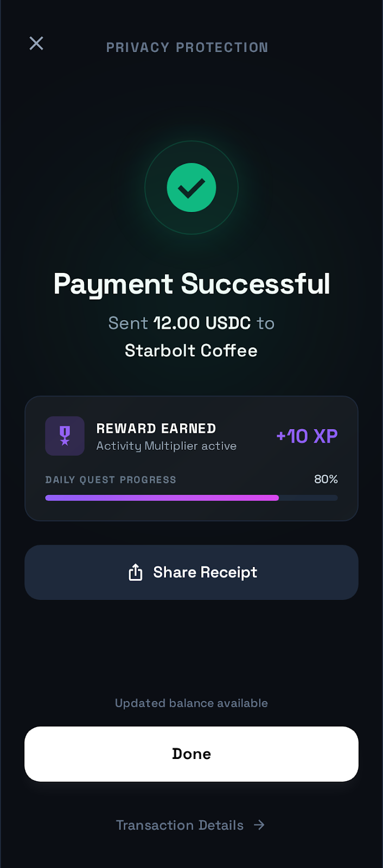383x868 pixels.
Task: Close the payment confirmation screen
Action: [36, 43]
